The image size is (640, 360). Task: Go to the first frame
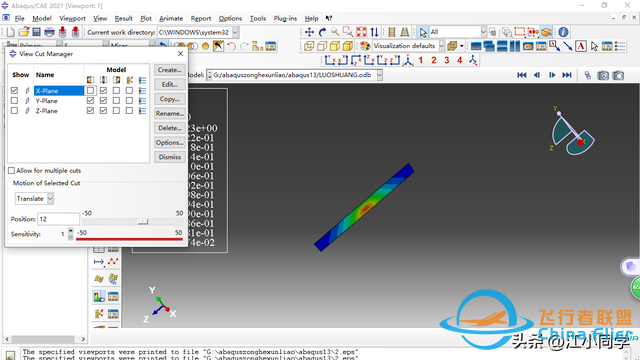522,75
